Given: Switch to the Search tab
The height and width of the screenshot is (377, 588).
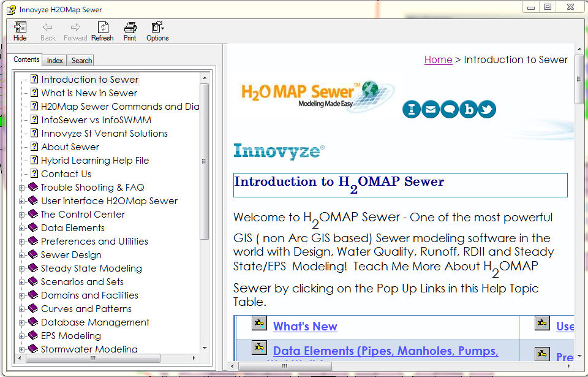Looking at the screenshot, I should click(81, 61).
